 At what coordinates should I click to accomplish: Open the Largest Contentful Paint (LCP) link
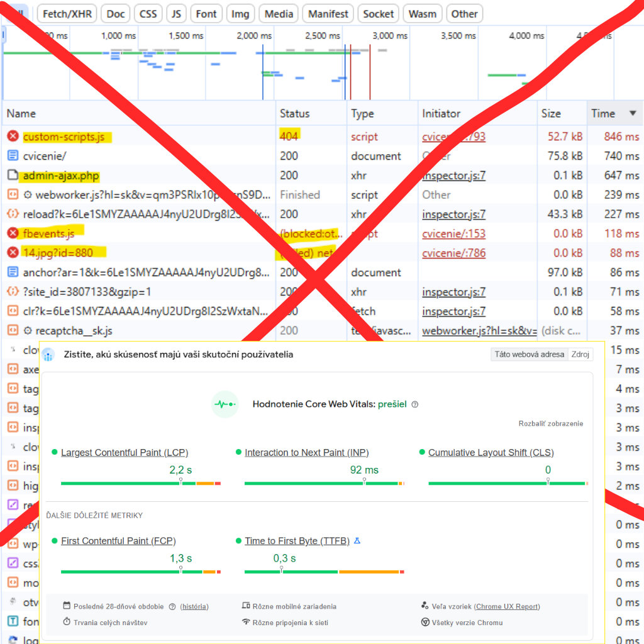click(x=125, y=453)
